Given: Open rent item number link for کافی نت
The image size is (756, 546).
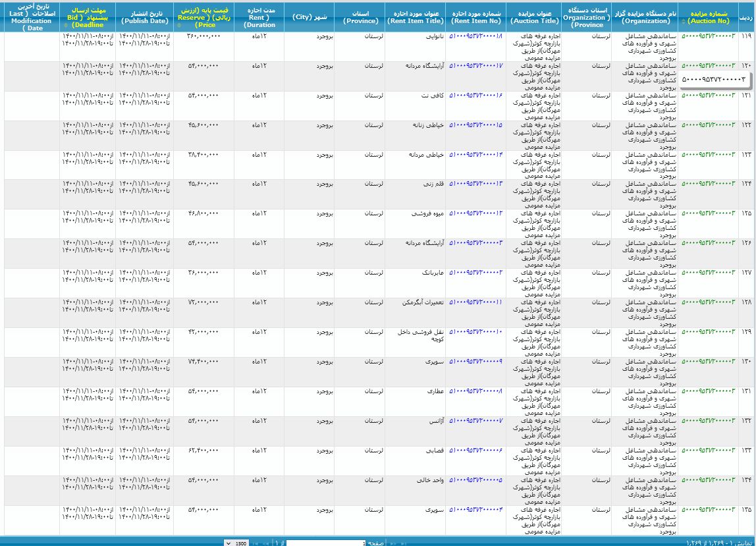Looking at the screenshot, I should click(x=475, y=96).
